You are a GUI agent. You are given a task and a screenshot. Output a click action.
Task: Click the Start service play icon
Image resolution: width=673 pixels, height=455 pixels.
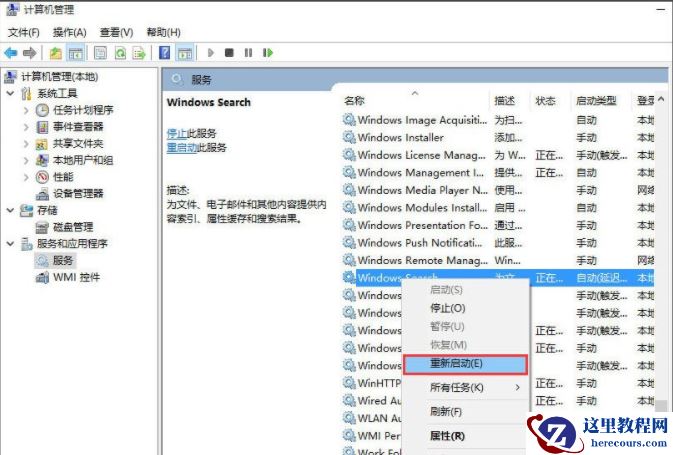click(210, 53)
